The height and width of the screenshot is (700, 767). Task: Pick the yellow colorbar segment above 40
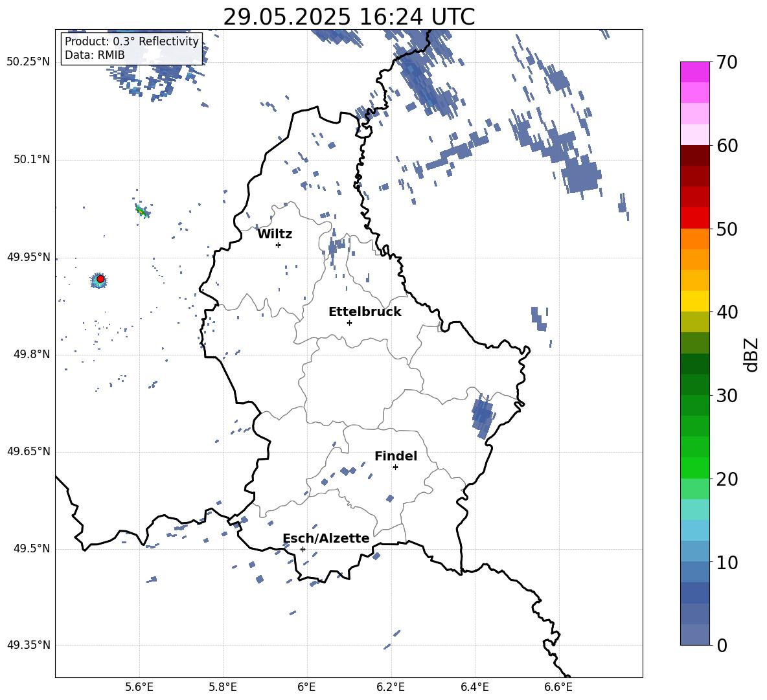(695, 301)
